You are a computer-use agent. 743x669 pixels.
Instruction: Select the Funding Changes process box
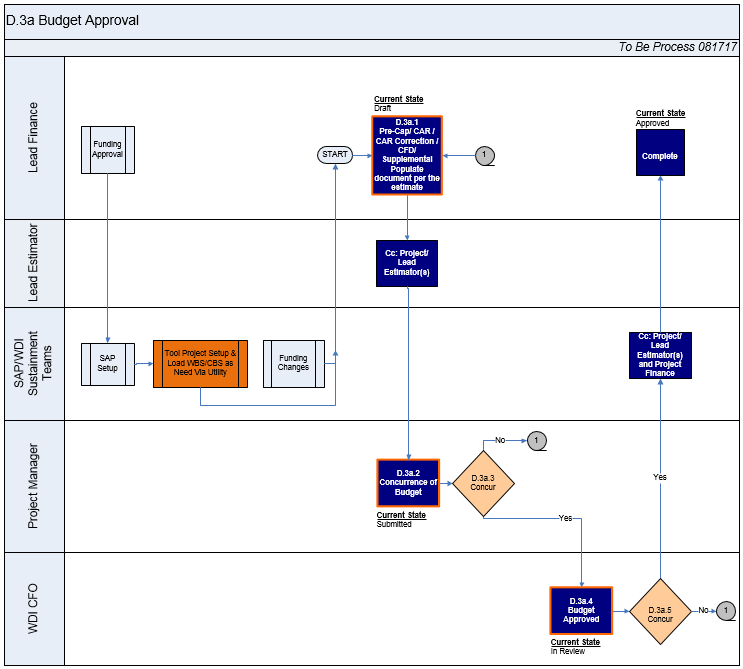tap(294, 363)
